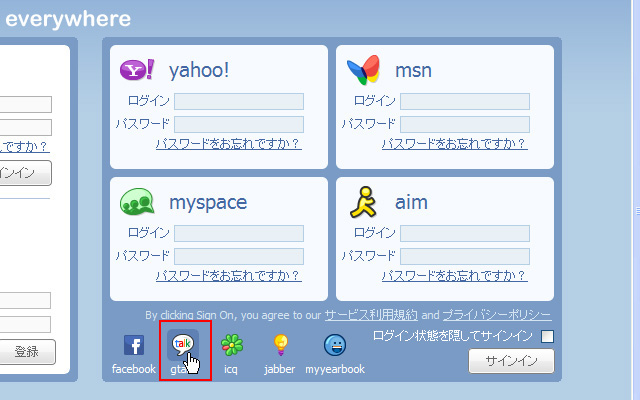Click the yahoo! heading text

[199, 70]
